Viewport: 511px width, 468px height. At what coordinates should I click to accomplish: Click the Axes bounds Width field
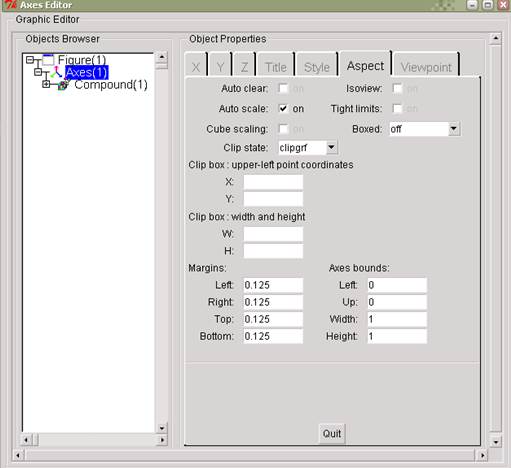click(x=397, y=319)
